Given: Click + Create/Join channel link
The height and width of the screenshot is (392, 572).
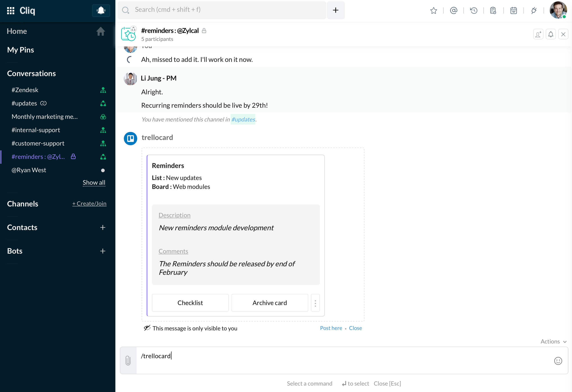Looking at the screenshot, I should click(x=89, y=203).
